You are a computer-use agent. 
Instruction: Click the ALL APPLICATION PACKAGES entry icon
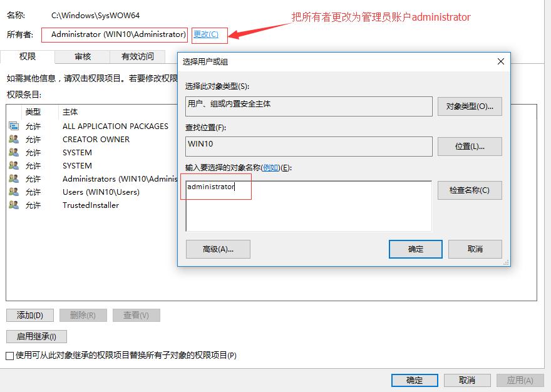(15, 126)
